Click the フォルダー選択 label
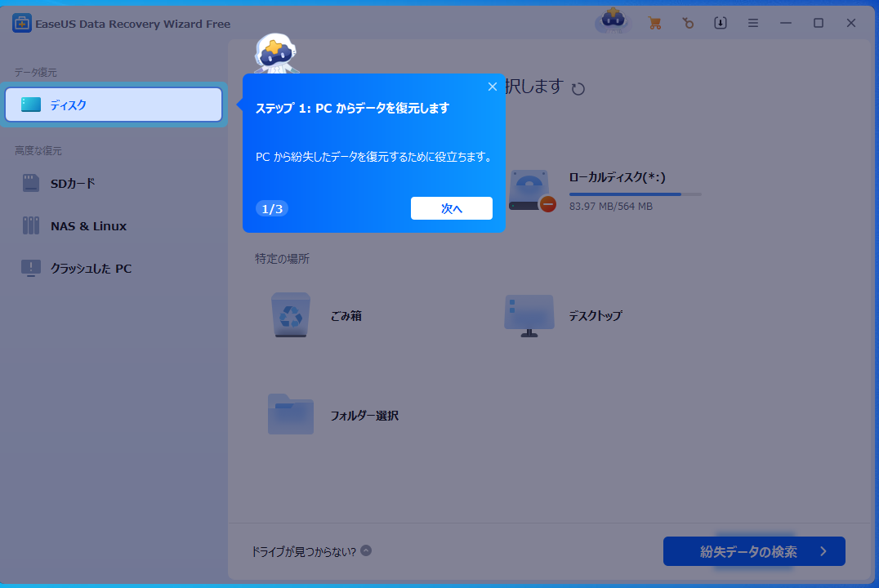This screenshot has width=879, height=588. [364, 416]
